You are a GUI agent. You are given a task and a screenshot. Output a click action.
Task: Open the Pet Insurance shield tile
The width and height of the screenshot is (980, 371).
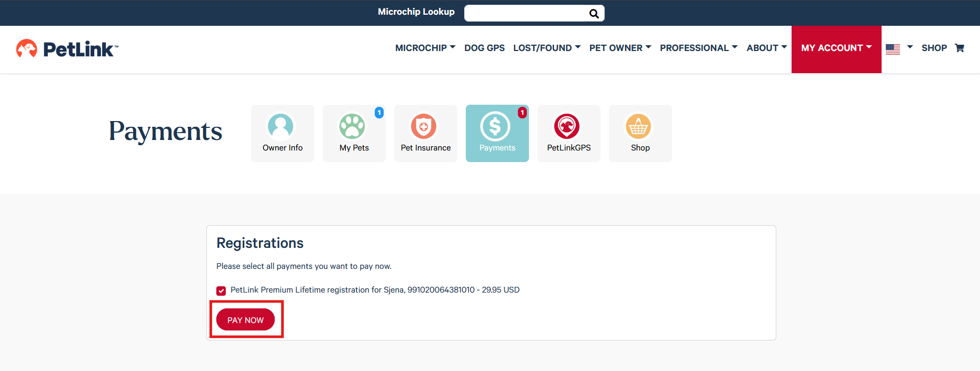(426, 133)
